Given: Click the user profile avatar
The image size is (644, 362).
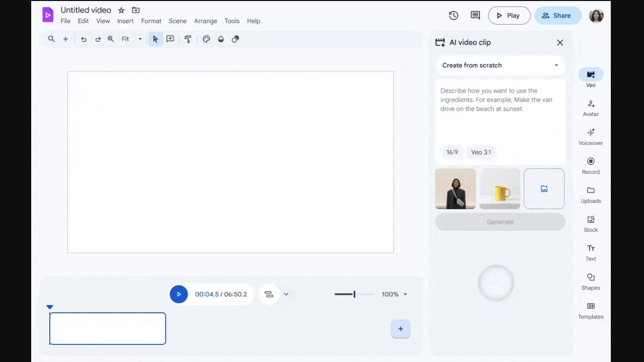Looking at the screenshot, I should 596,16.
